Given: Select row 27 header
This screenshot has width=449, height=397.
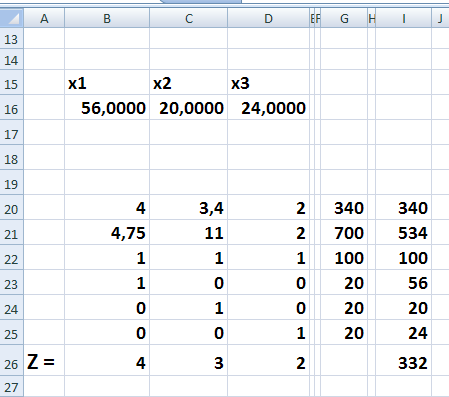Looking at the screenshot, I should (12, 387).
